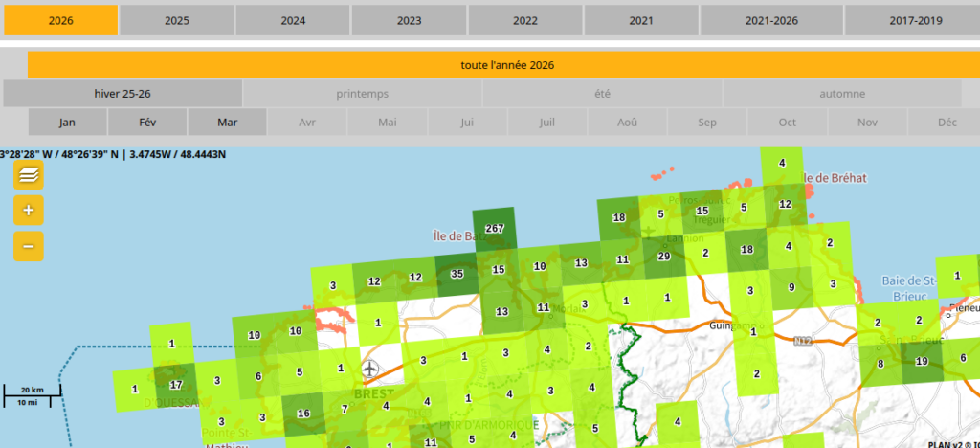Toggle the 'automne' season filter
The width and height of the screenshot is (980, 448).
click(842, 94)
